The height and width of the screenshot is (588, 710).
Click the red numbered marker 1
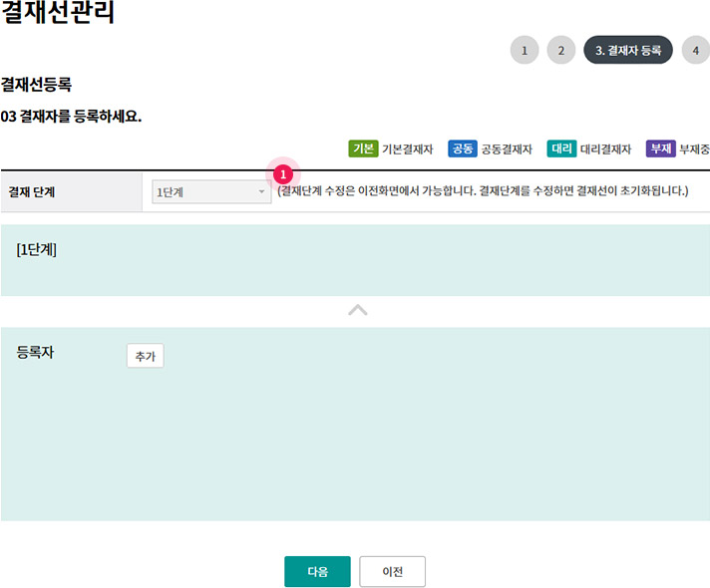pyautogui.click(x=282, y=172)
